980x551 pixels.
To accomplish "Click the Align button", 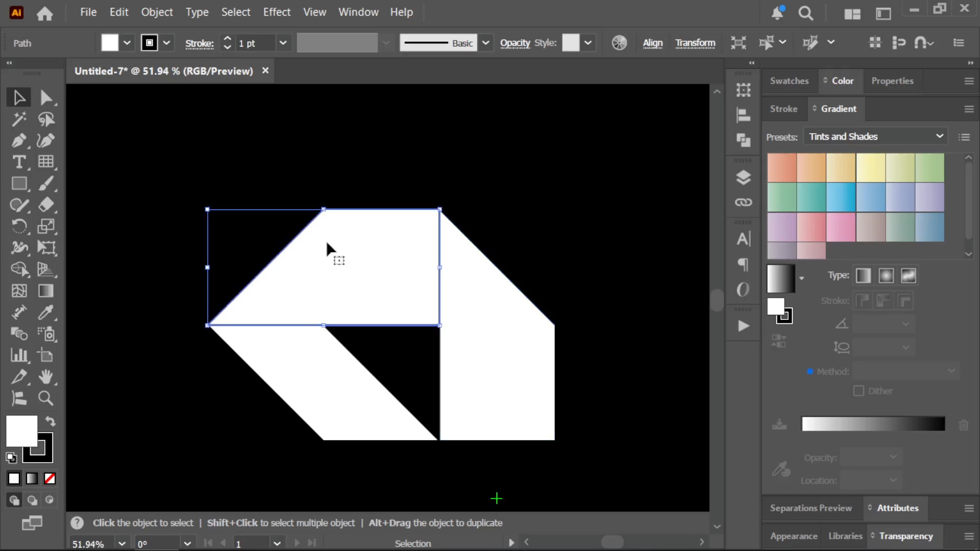I will [x=652, y=43].
